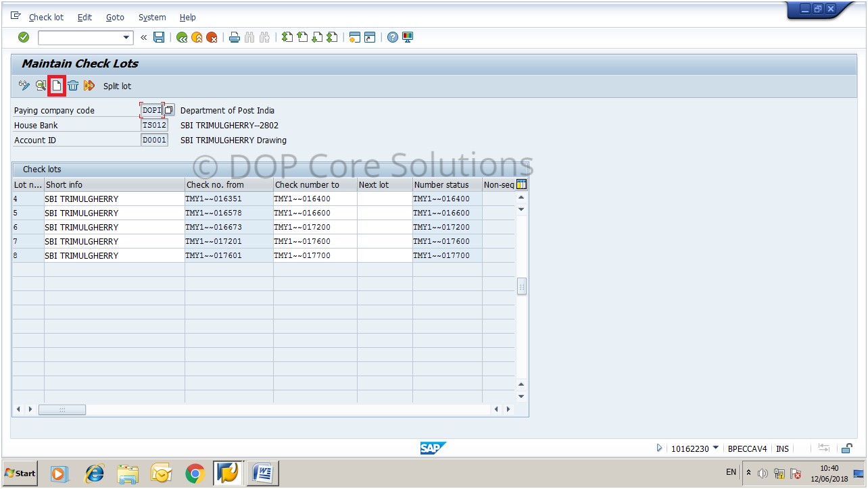
Task: Open the Check lot menu
Action: coord(46,18)
